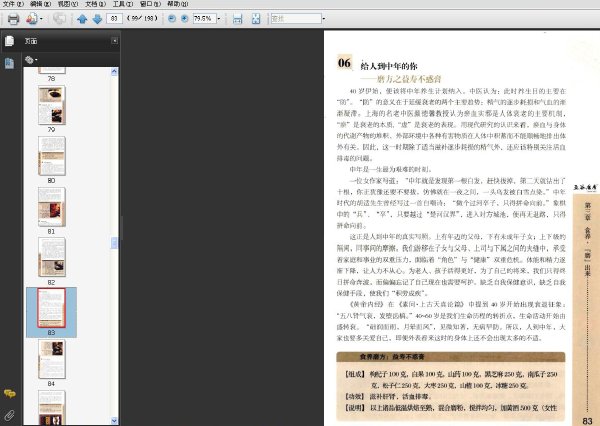The width and height of the screenshot is (600, 426).
Task: Collapse the 页面 panel using its header button
Action: click(114, 41)
